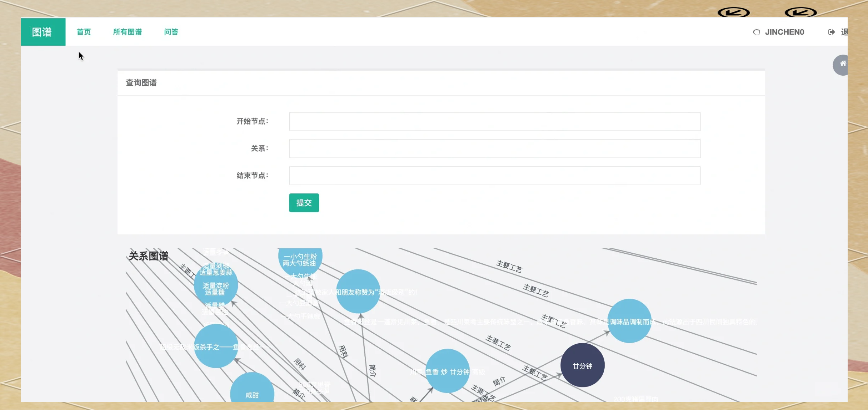Screen dimensions: 868x410
Task: Focus the 结束节点 input field
Action: click(494, 176)
